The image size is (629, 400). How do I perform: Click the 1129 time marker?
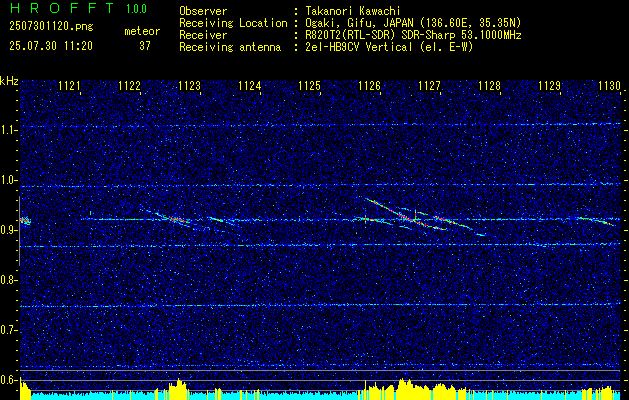[x=549, y=85]
